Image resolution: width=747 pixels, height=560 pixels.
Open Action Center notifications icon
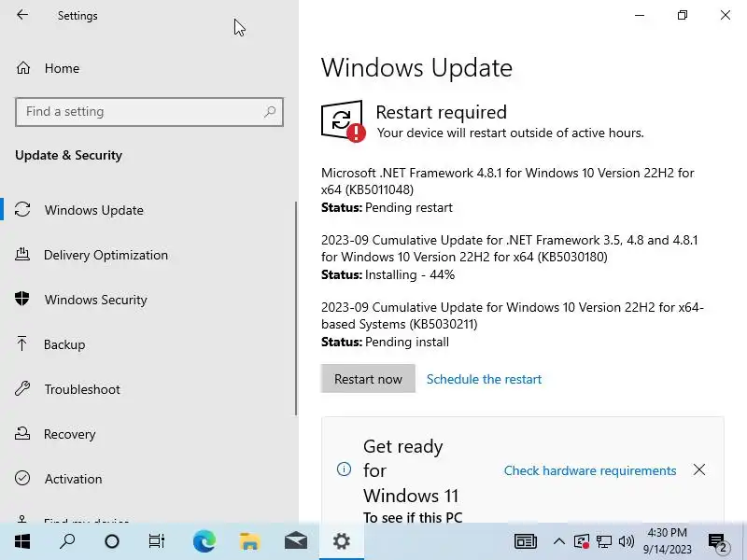(717, 541)
